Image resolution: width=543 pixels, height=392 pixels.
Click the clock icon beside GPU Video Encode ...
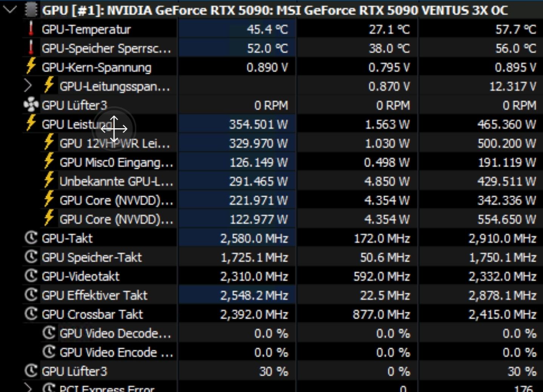49,352
